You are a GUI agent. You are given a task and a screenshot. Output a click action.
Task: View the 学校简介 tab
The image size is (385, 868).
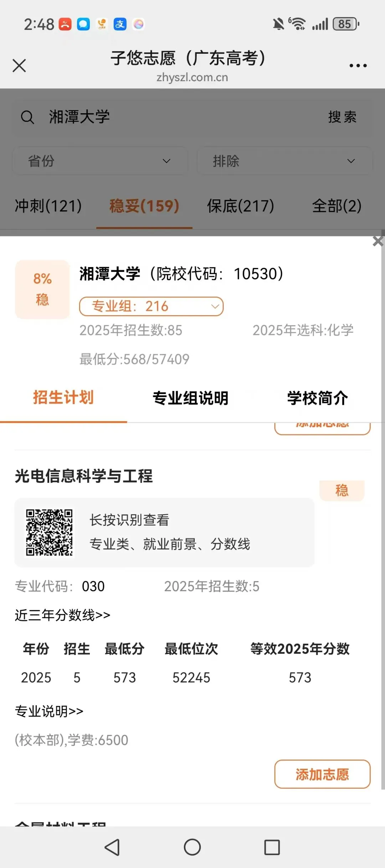(x=317, y=398)
